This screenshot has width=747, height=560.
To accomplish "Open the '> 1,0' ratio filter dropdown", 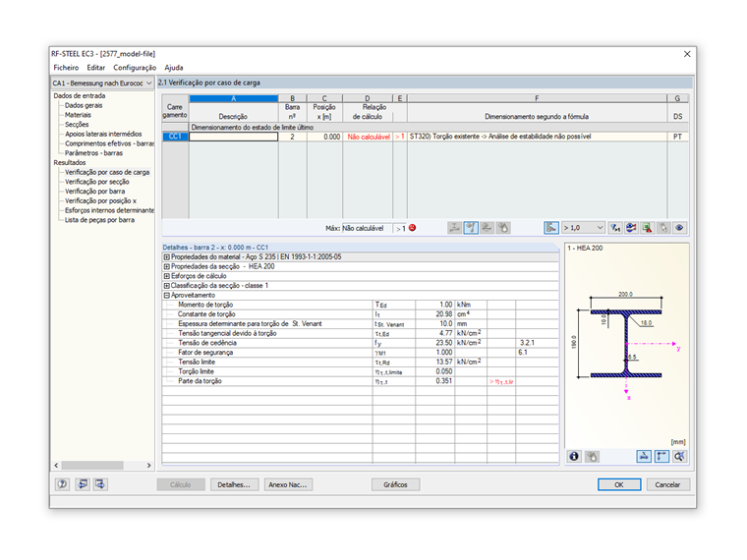I will (584, 228).
